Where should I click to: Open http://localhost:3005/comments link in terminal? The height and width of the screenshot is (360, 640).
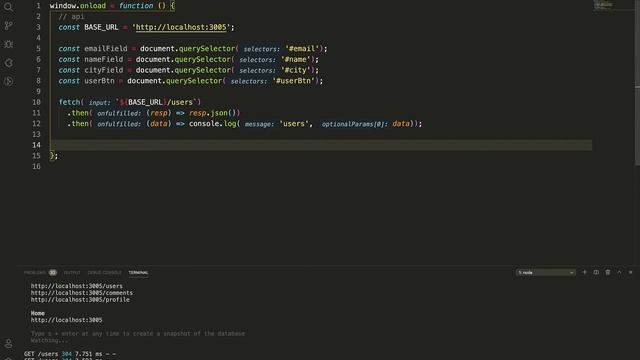[x=82, y=293]
